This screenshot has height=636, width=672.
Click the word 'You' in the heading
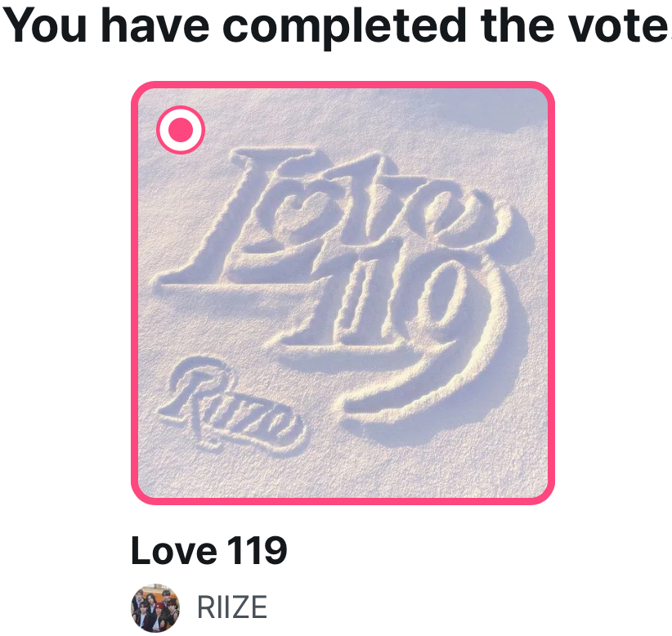click(45, 25)
